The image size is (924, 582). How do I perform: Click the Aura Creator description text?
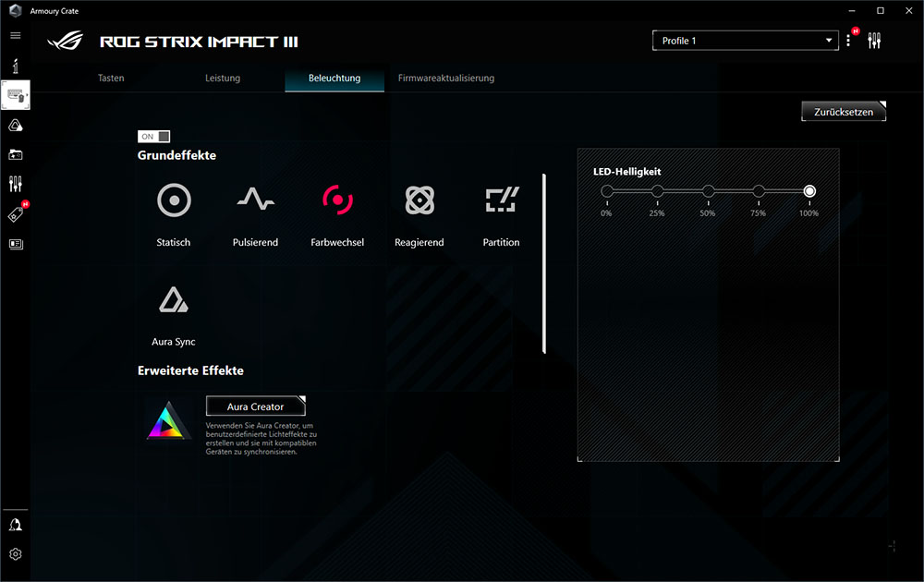point(261,439)
